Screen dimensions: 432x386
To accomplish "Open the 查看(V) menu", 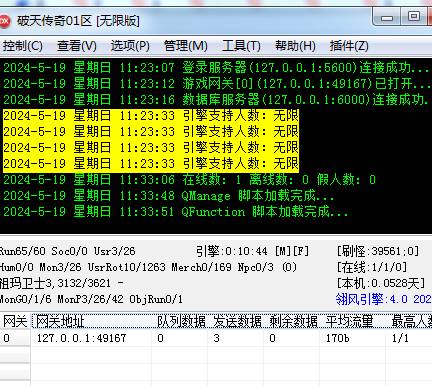I will click(x=77, y=46).
